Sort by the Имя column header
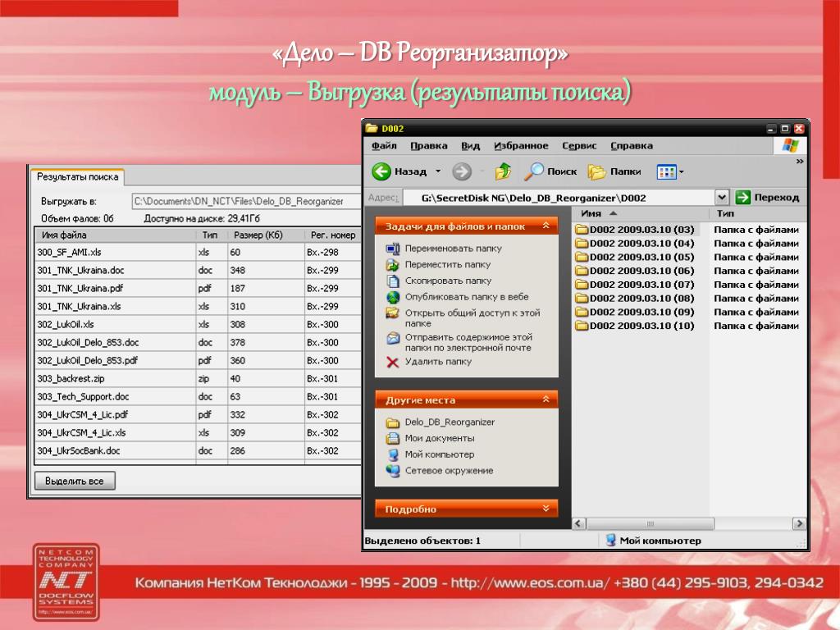 click(x=640, y=214)
